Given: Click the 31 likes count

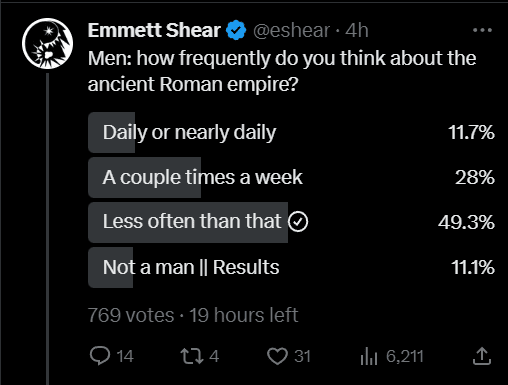Looking at the screenshot, I should 302,356.
